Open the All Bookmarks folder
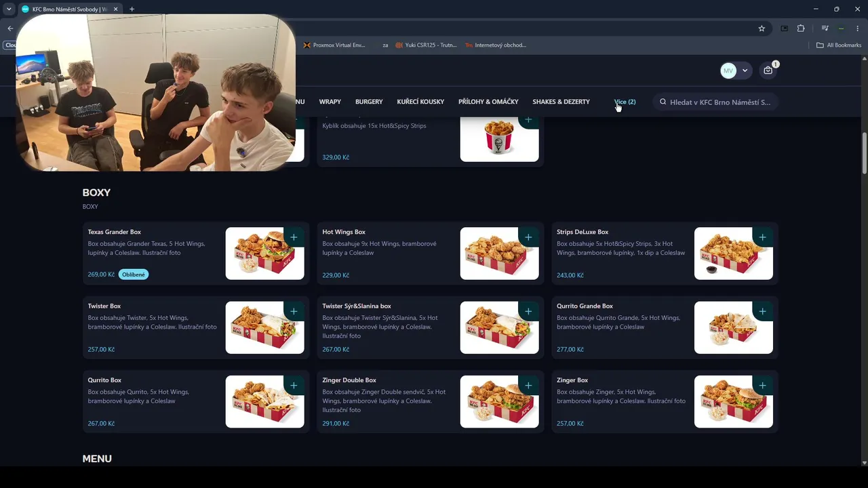The height and width of the screenshot is (488, 868). pos(839,45)
